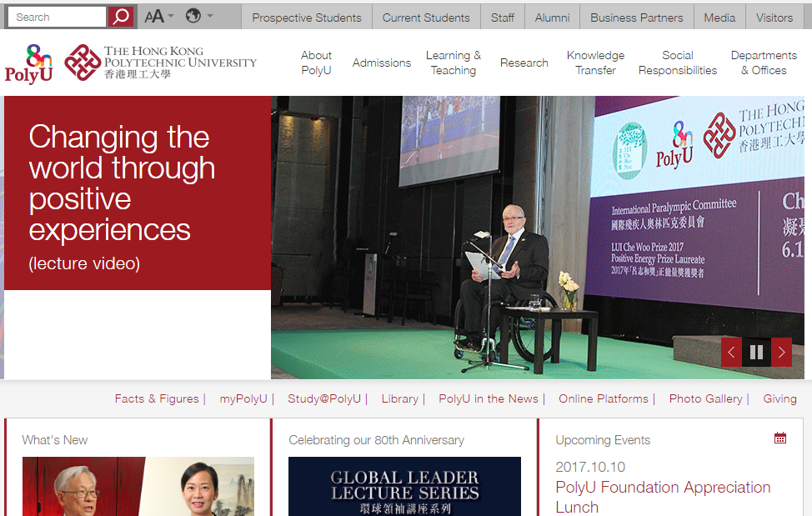Open the Business Partners tab
This screenshot has height=516, width=812.
[x=636, y=17]
